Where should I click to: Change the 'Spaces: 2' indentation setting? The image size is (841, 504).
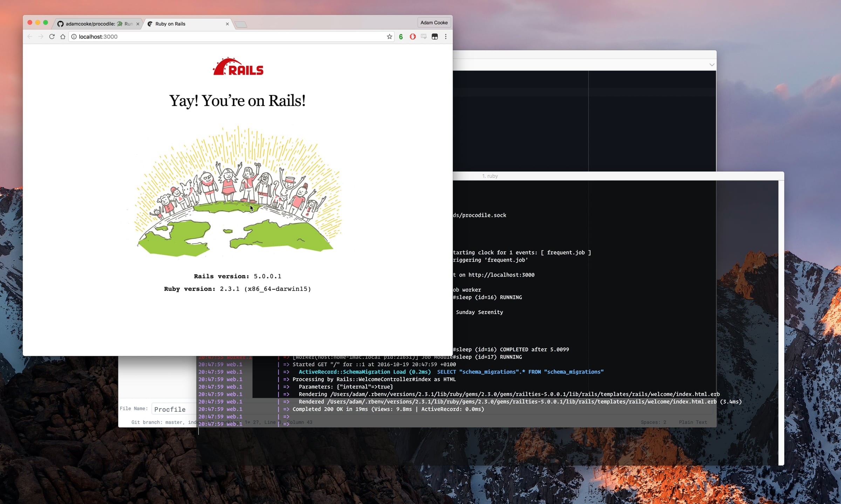(x=653, y=422)
